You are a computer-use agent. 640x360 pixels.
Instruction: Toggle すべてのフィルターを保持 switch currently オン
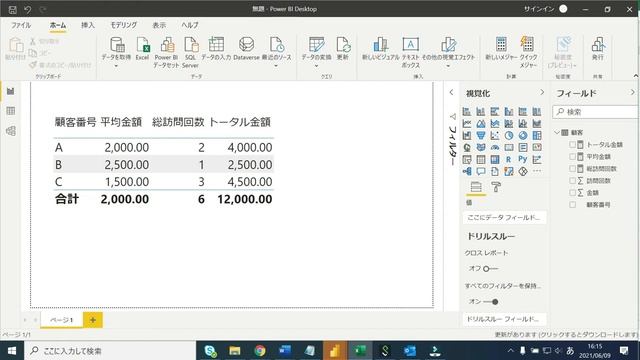click(490, 302)
